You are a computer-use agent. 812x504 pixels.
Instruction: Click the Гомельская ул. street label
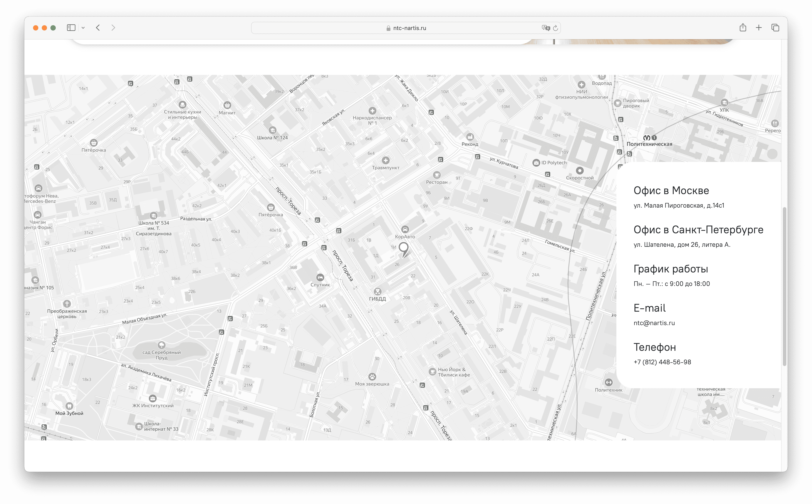click(560, 246)
